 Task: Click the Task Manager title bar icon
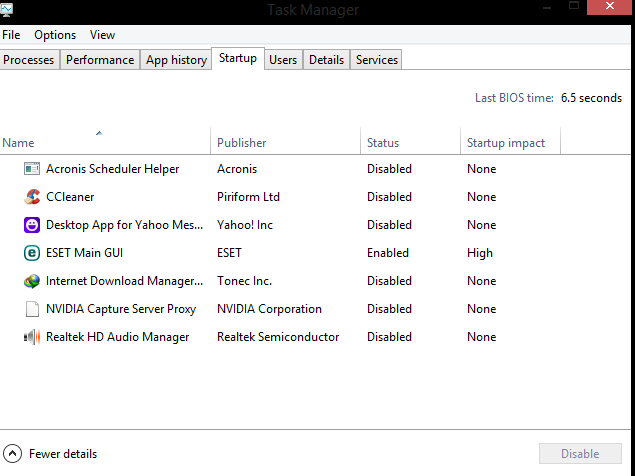pyautogui.click(x=7, y=10)
